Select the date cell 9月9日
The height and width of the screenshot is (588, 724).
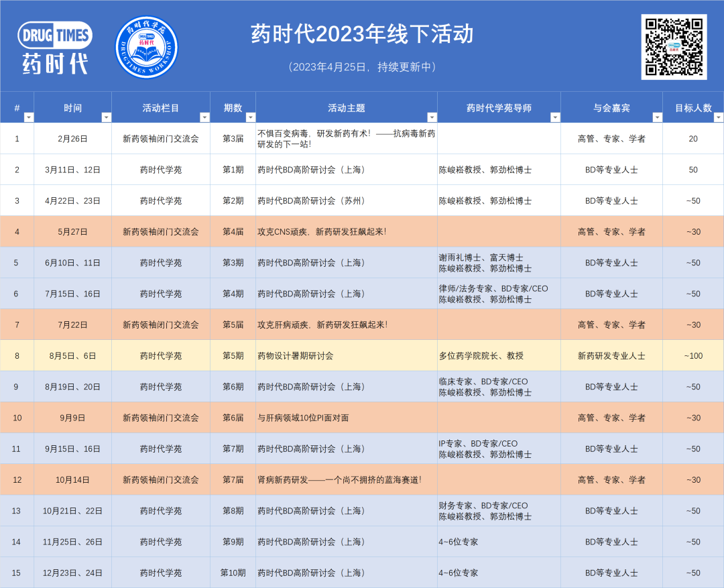pos(72,418)
